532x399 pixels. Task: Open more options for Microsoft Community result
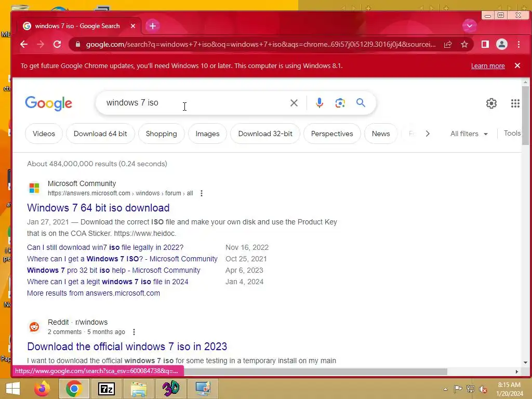tap(201, 193)
